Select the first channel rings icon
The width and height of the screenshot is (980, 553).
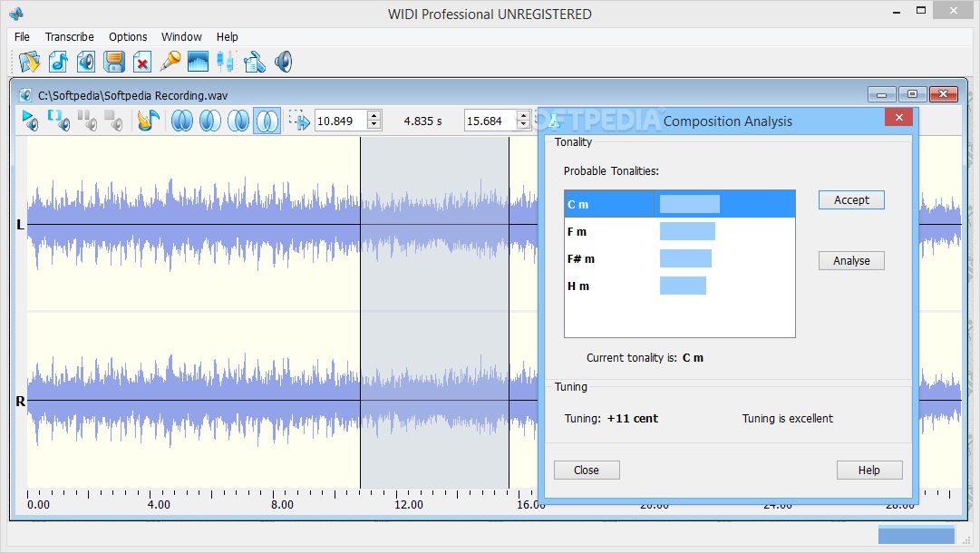pyautogui.click(x=182, y=121)
